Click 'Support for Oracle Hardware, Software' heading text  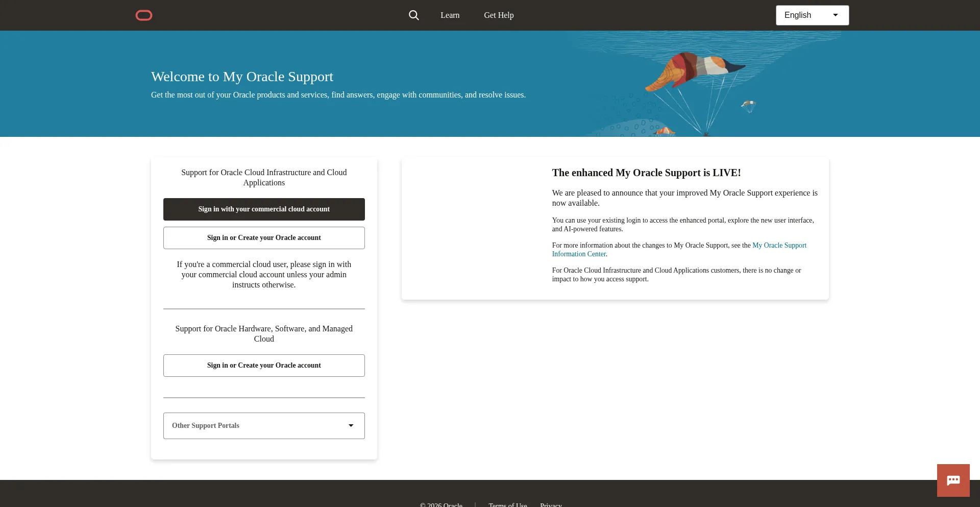[264, 334]
